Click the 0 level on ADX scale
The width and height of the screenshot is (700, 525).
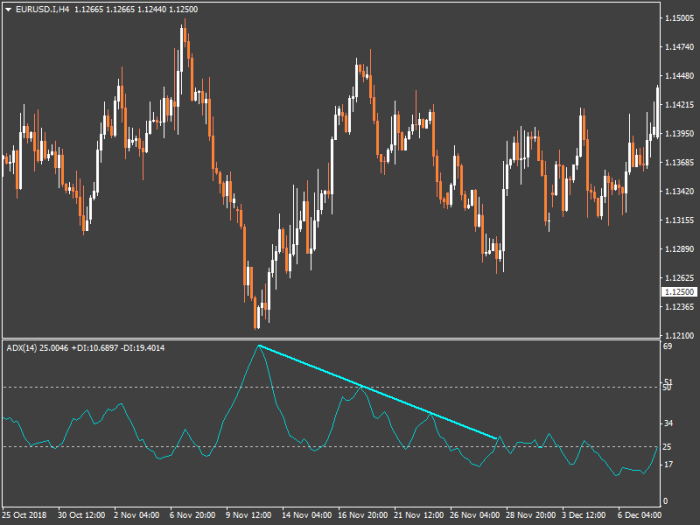(666, 501)
